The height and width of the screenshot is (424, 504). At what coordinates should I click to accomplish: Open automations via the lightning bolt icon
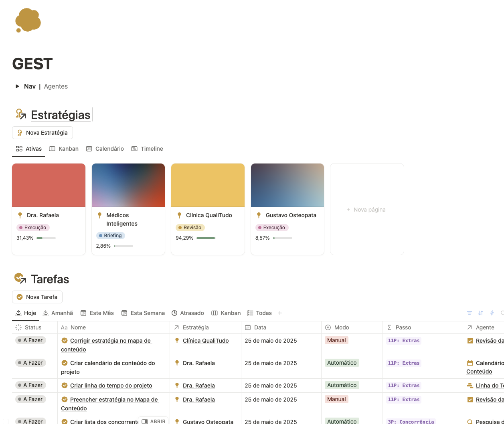click(x=492, y=313)
